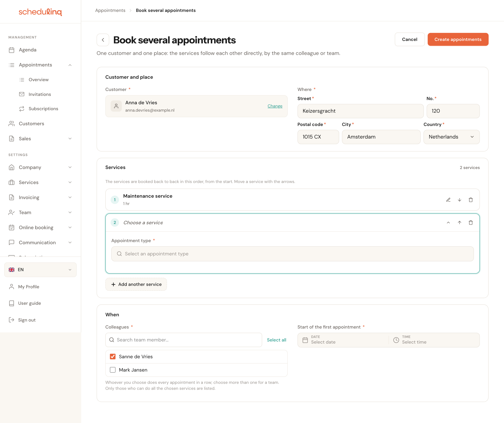Open My Profile
This screenshot has width=504, height=423.
point(29,287)
